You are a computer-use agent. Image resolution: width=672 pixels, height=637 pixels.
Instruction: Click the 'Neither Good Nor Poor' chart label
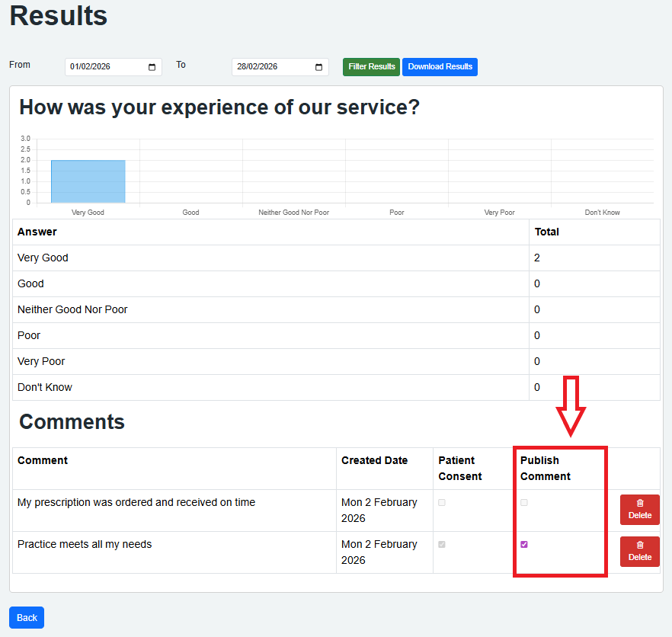(293, 213)
